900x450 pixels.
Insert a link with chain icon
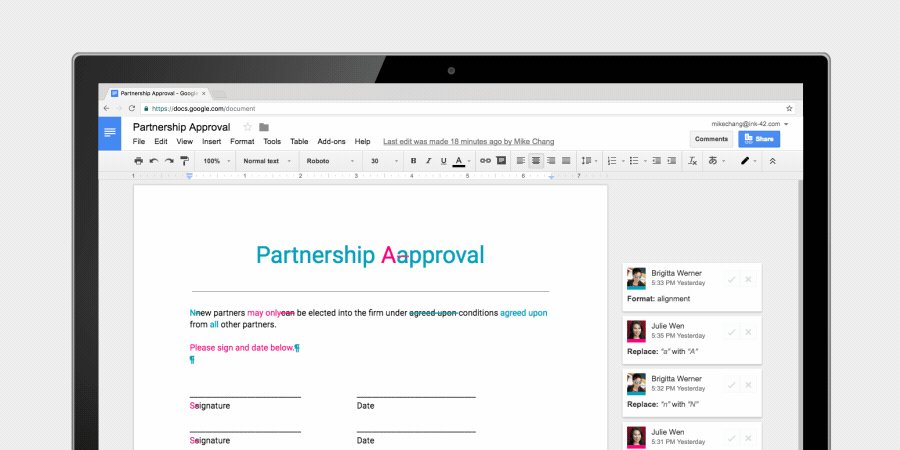[x=486, y=161]
